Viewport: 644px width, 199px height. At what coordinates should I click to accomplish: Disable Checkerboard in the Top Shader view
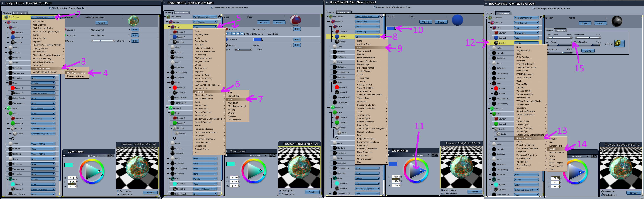click(x=119, y=194)
